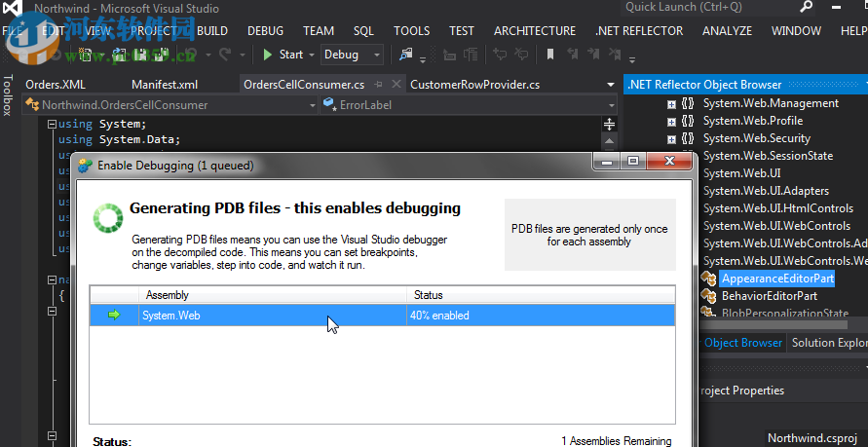Click the Quick Launch search magnifier icon

point(806,7)
